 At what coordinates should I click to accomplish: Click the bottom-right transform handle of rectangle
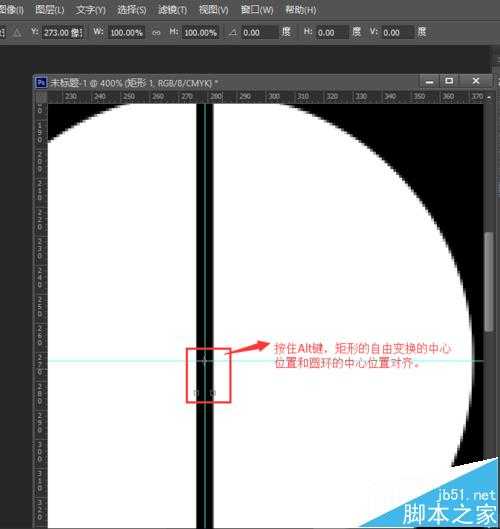click(x=213, y=393)
